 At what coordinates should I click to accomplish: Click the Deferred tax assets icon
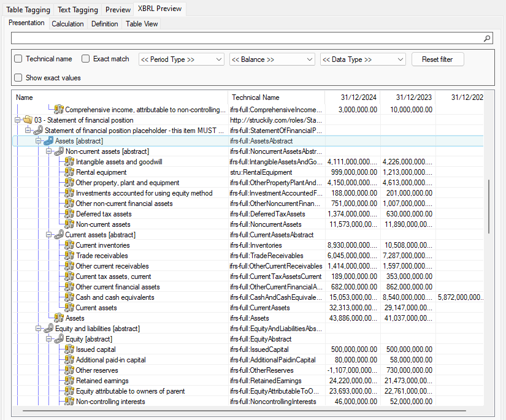point(69,214)
